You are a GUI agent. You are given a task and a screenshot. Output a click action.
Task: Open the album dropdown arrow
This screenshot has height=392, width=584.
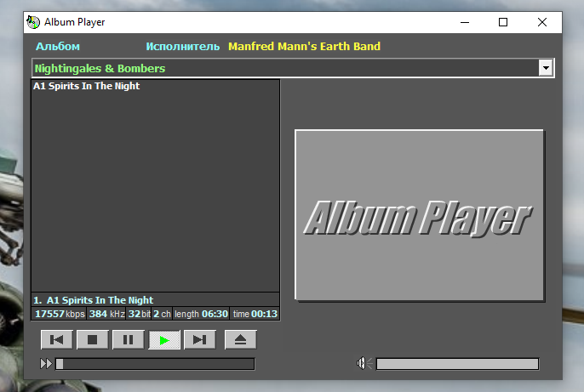pos(546,68)
